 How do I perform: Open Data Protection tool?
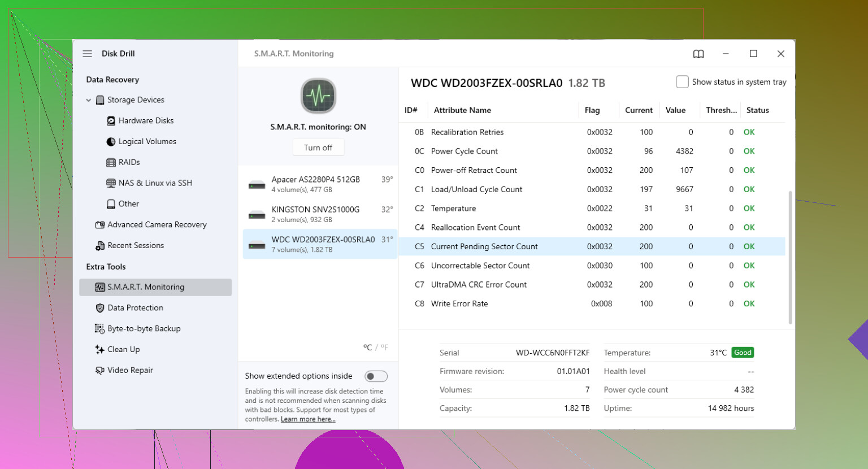coord(135,308)
